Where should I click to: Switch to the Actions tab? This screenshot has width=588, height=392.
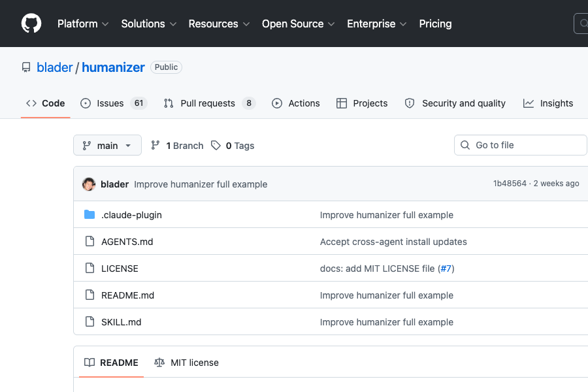(296, 103)
